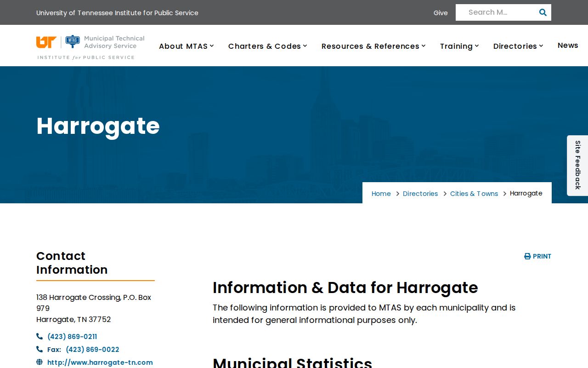Screen dimensions: 588x368
Task: Click the Harrogate, TN 37752 address line
Action: [73, 319]
